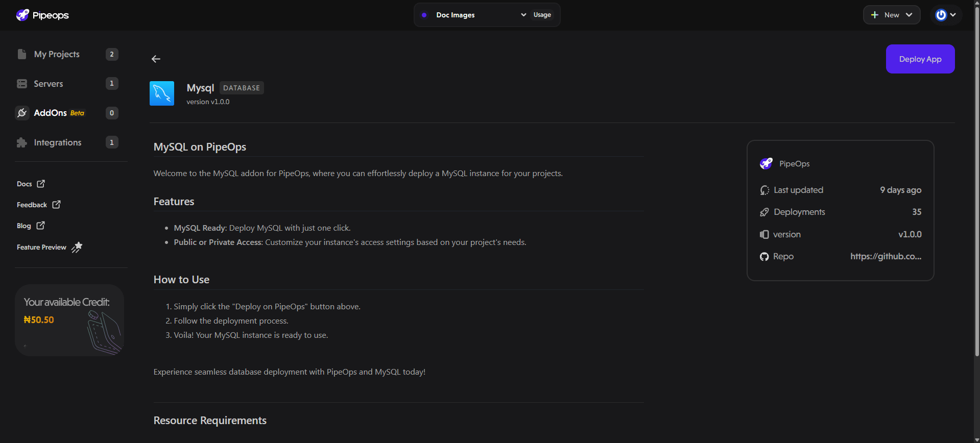Click the MySQL on PipeOps heading

click(200, 147)
